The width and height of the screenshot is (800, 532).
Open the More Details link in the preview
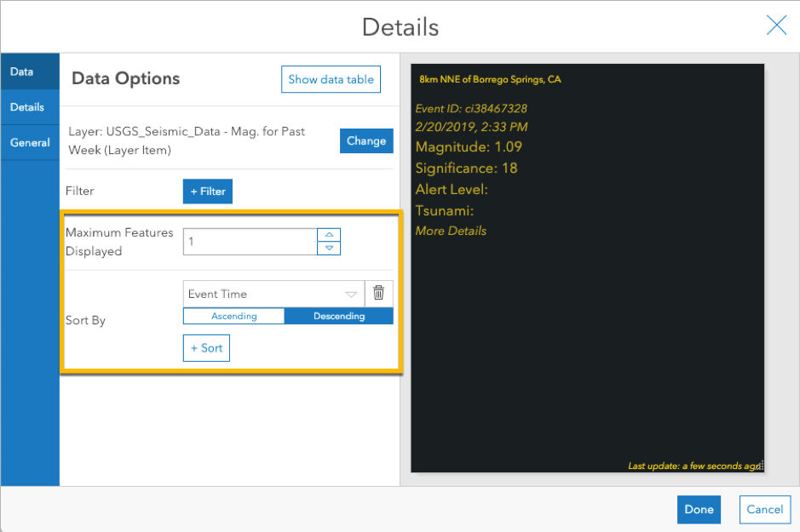click(451, 230)
